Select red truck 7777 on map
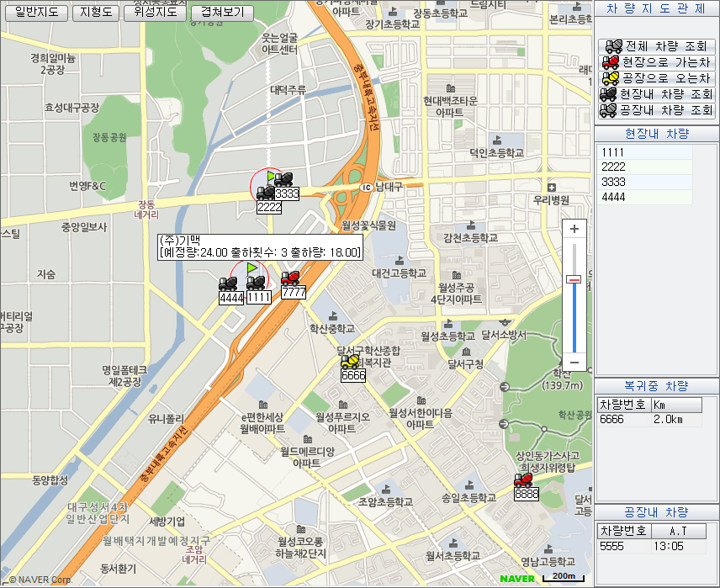720x588 pixels. point(291,279)
